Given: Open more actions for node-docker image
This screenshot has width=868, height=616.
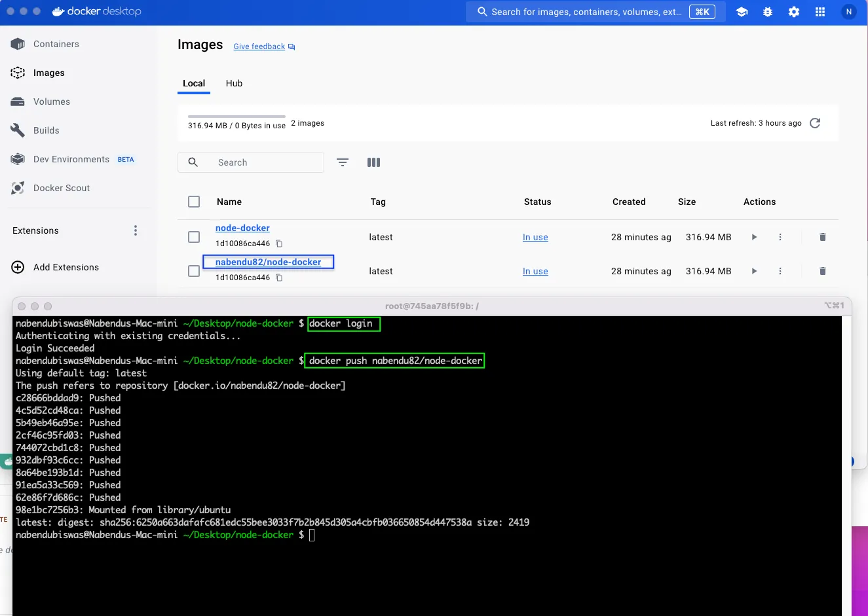Looking at the screenshot, I should point(780,237).
